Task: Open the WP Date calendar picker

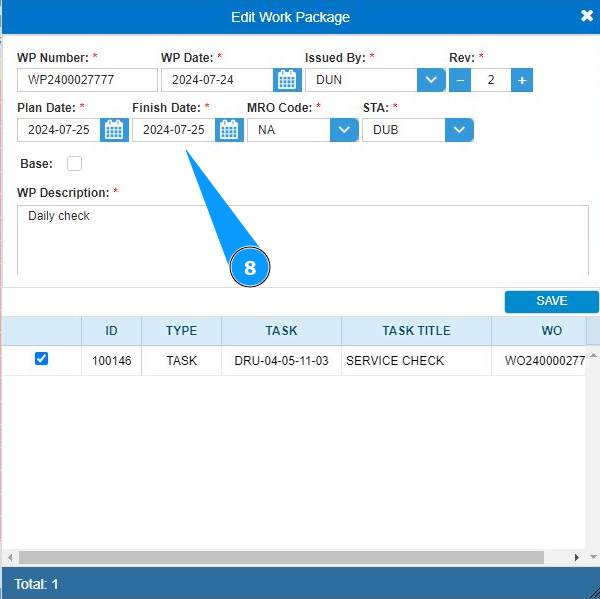Action: [287, 80]
